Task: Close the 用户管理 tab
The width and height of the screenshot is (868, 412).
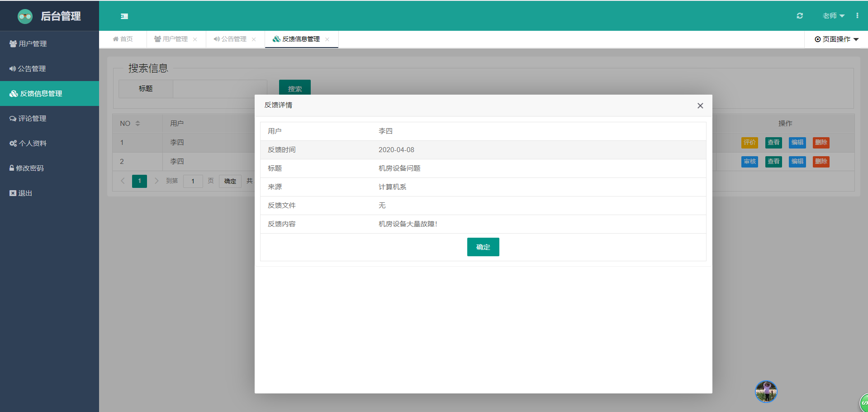Action: tap(195, 39)
